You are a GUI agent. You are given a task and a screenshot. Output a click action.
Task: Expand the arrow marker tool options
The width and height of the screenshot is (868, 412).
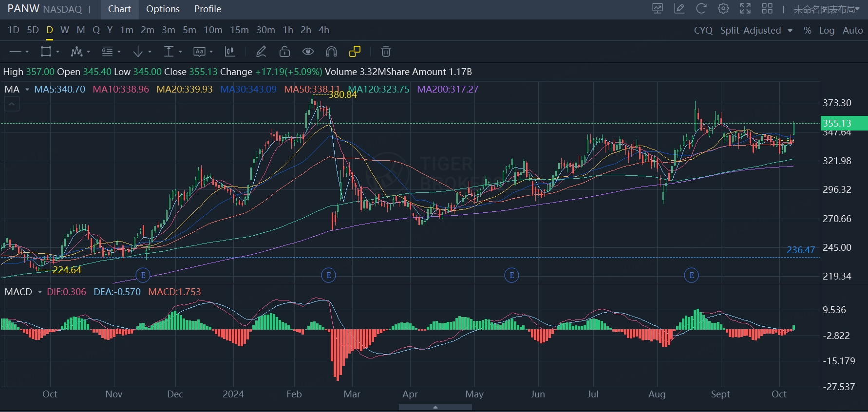coord(150,52)
